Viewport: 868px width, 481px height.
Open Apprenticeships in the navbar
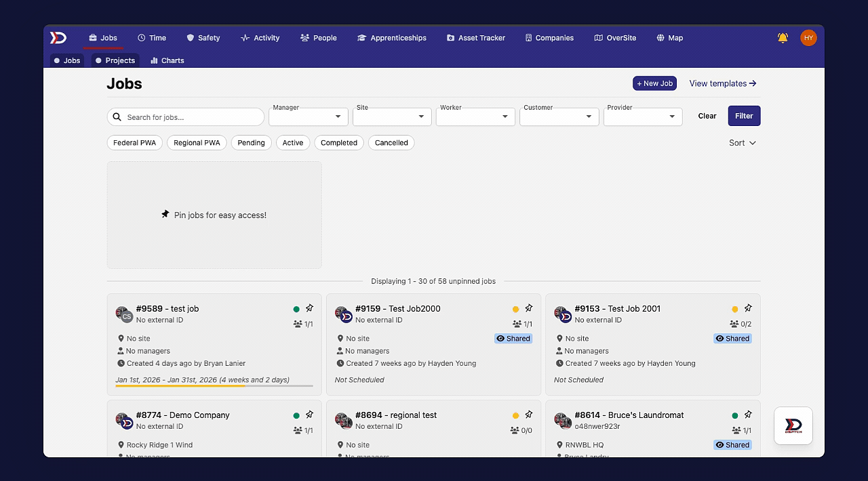coord(392,38)
